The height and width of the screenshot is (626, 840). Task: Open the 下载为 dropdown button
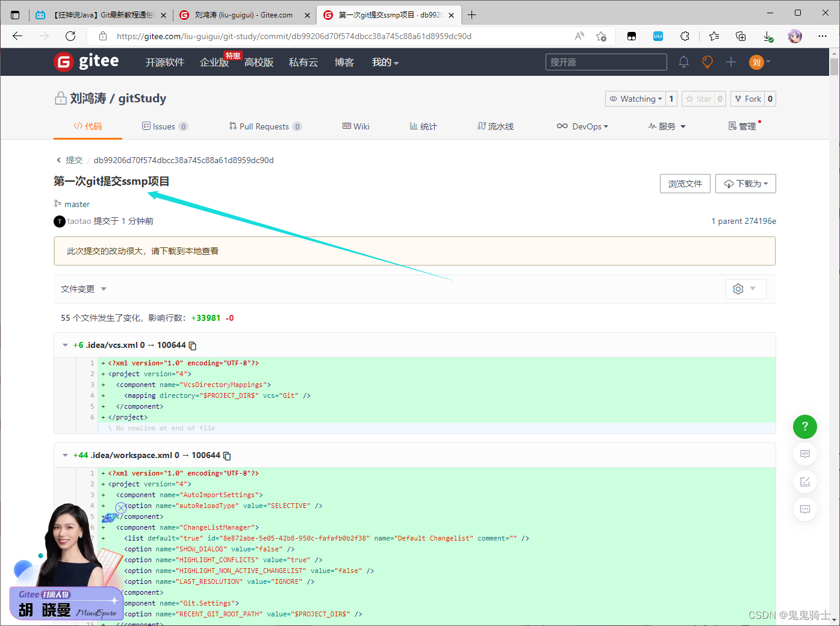(745, 184)
